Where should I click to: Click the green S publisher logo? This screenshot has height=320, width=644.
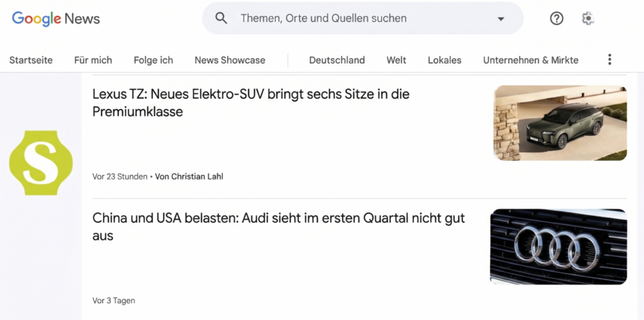(41, 163)
